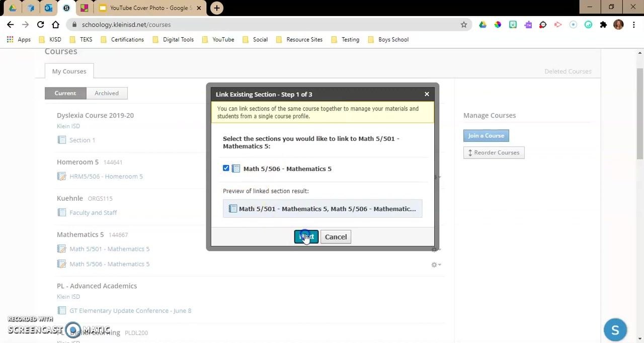Open the purple extension icon in toolbar
Image resolution: width=644 pixels, height=343 pixels.
(528, 25)
